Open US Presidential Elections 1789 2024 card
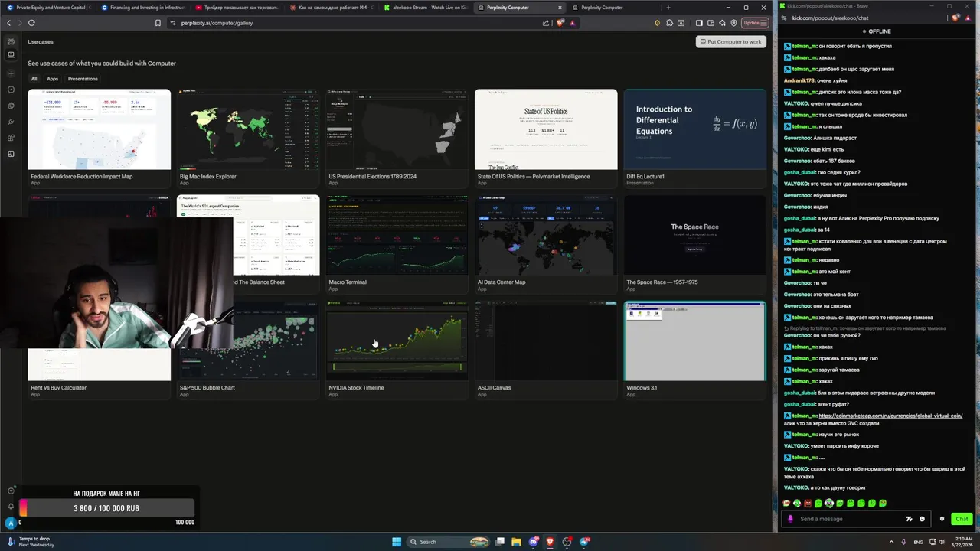This screenshot has height=551, width=980. [x=397, y=138]
